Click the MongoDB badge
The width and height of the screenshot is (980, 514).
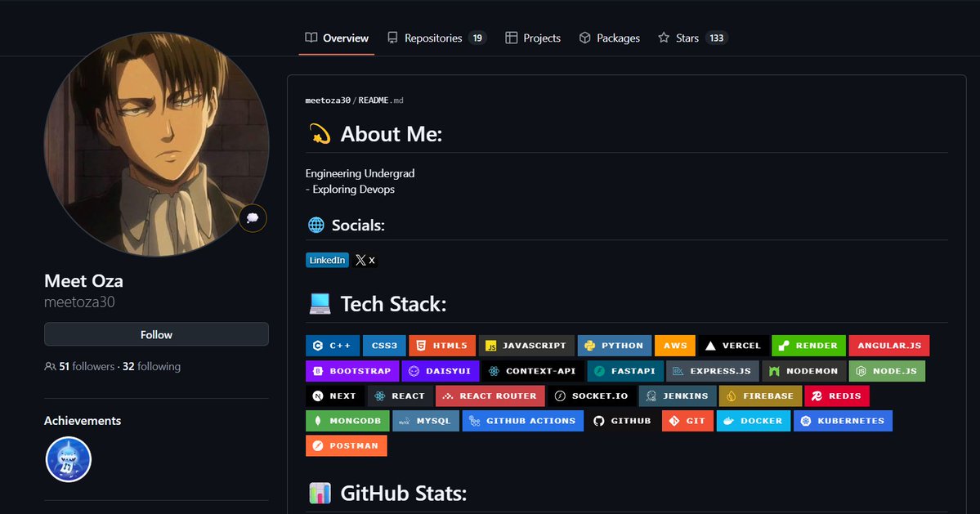coord(347,421)
